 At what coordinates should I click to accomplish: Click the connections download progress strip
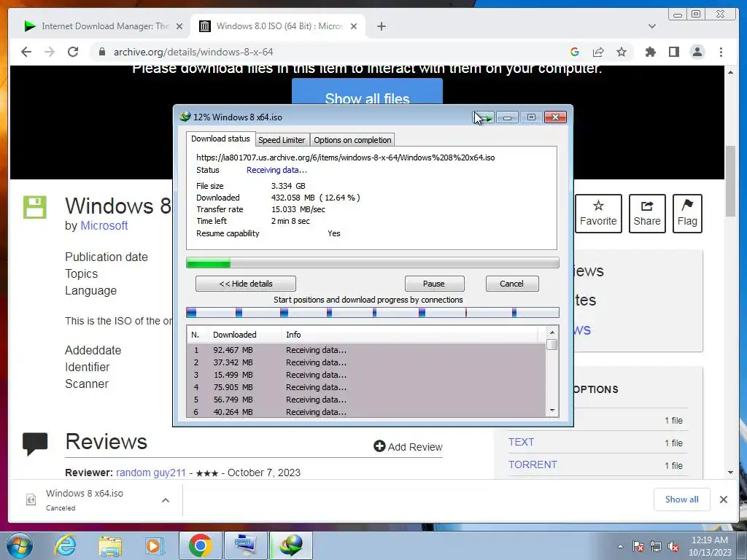click(373, 313)
